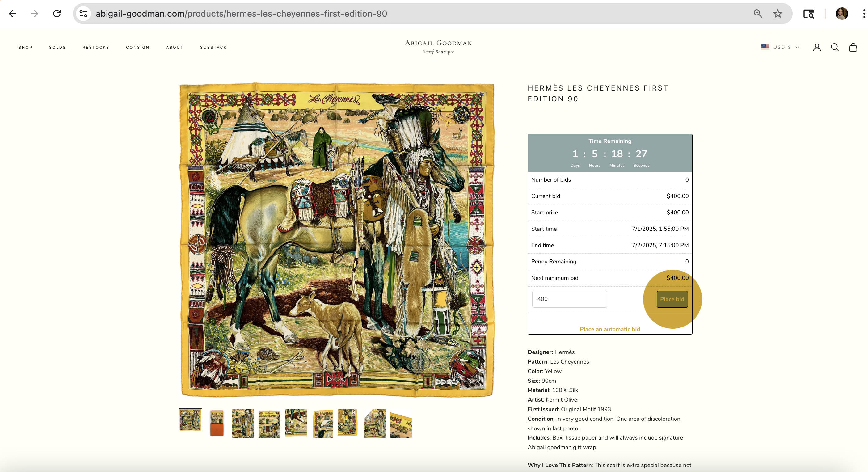The height and width of the screenshot is (472, 868).
Task: Go to the CONSIGN menu item
Action: point(137,48)
